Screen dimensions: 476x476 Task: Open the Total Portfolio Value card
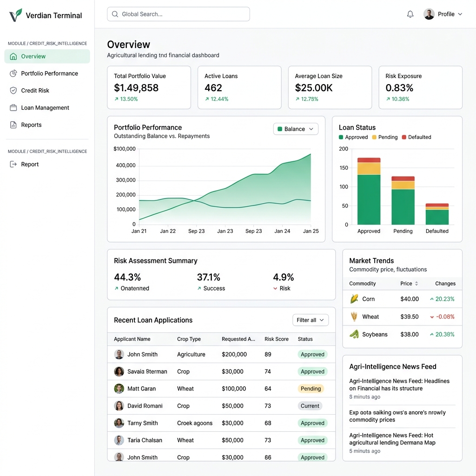pos(149,87)
